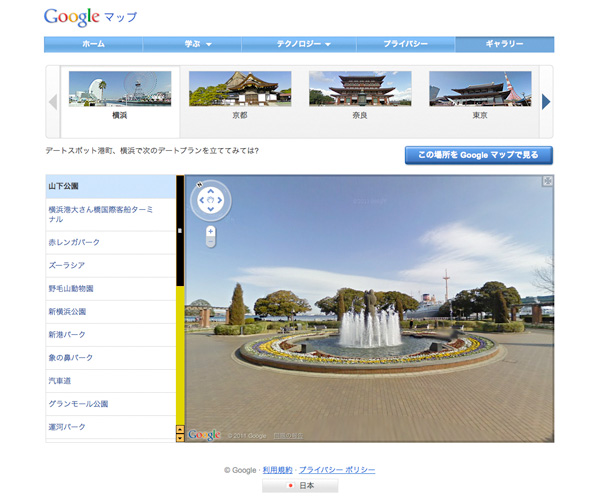The image size is (600, 500).
Task: Open the 日本 country selector
Action: (300, 486)
